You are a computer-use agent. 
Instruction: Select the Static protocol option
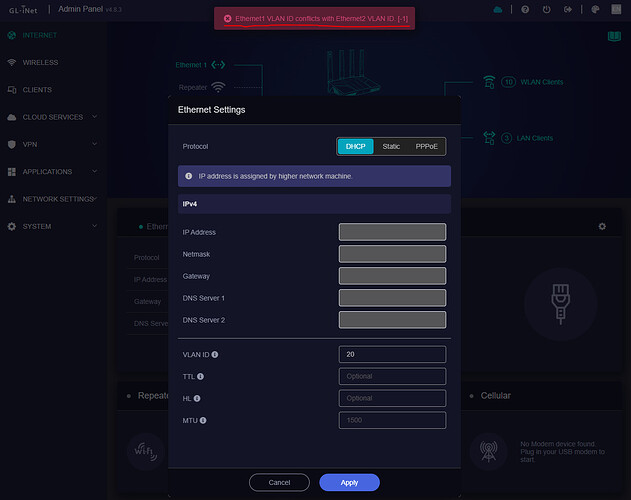pos(391,146)
